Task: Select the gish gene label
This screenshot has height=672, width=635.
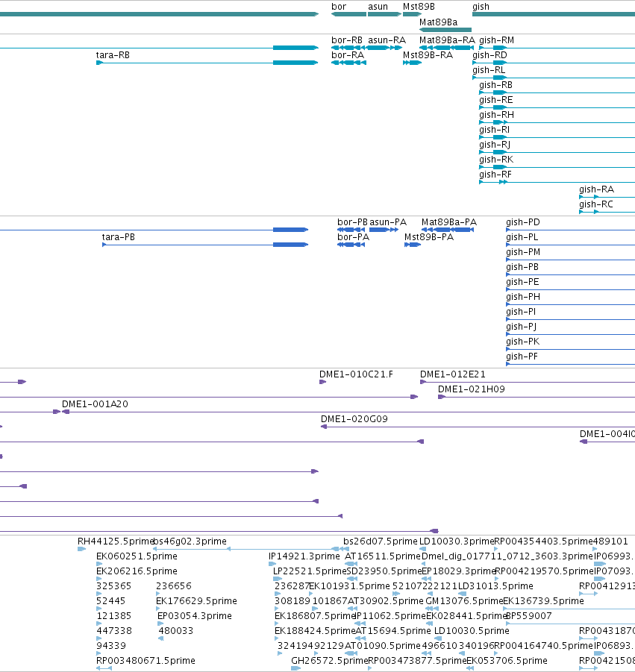Action: tap(481, 7)
